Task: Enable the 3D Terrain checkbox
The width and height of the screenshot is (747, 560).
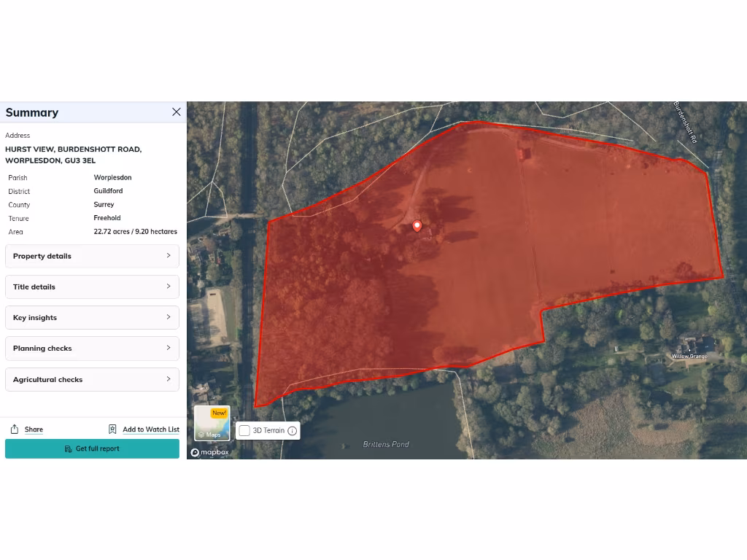Action: (x=245, y=431)
